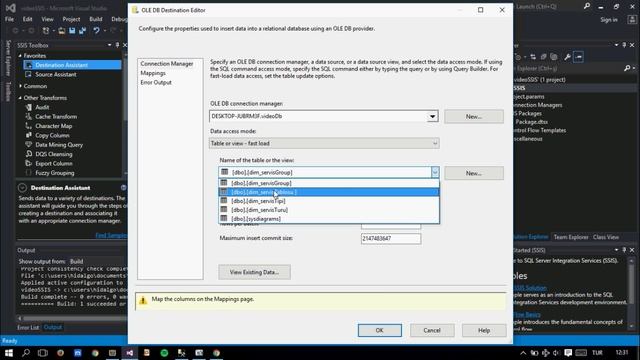Select Package.dtsx in Solution Explorer

(531, 122)
